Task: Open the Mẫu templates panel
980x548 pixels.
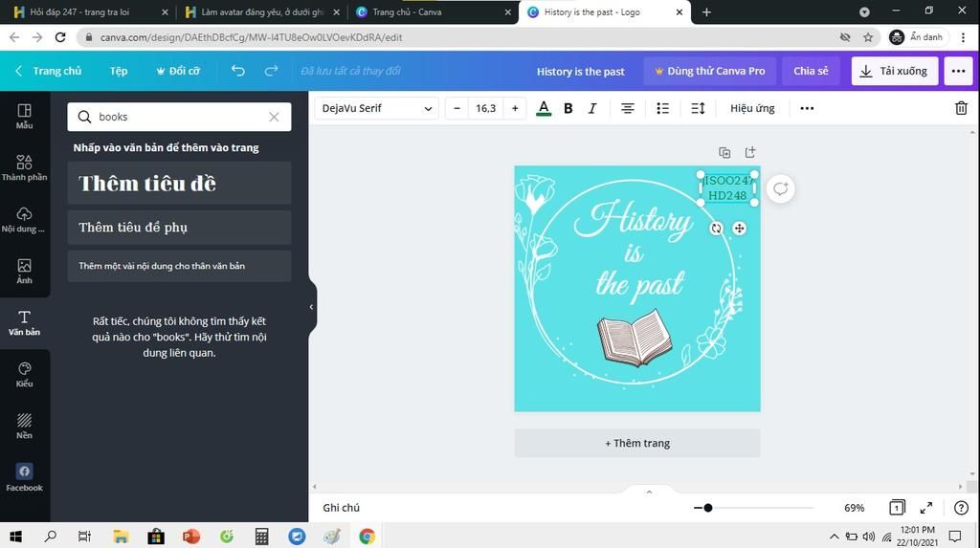Action: 24,117
